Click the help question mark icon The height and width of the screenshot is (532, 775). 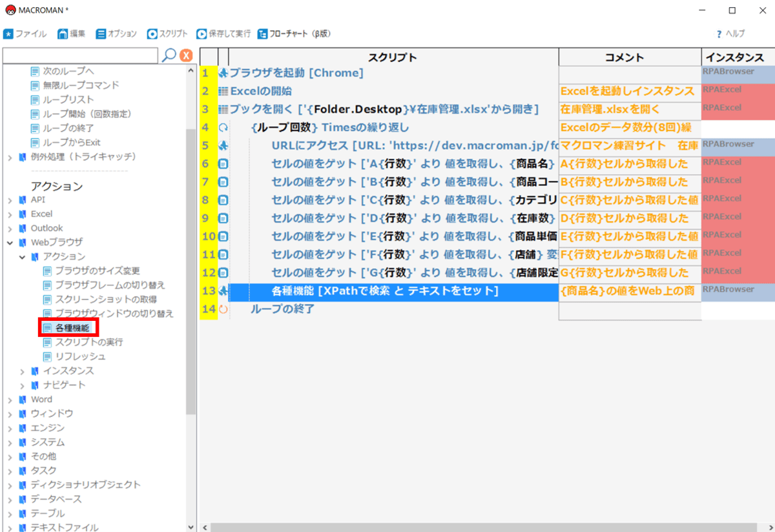[719, 34]
